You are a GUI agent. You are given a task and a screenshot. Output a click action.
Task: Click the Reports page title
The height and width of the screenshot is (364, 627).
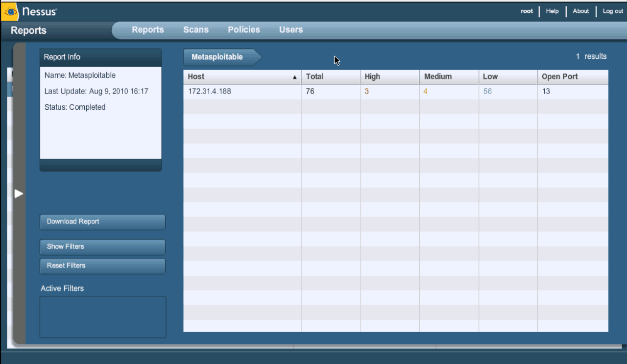coord(28,30)
